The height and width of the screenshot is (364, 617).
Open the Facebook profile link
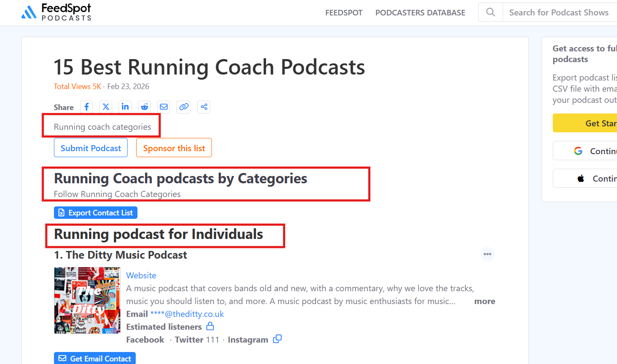pos(145,340)
